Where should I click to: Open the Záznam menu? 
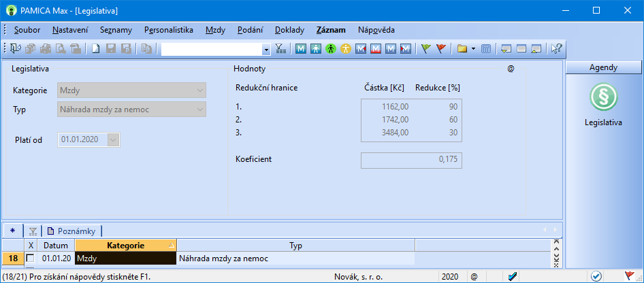331,30
